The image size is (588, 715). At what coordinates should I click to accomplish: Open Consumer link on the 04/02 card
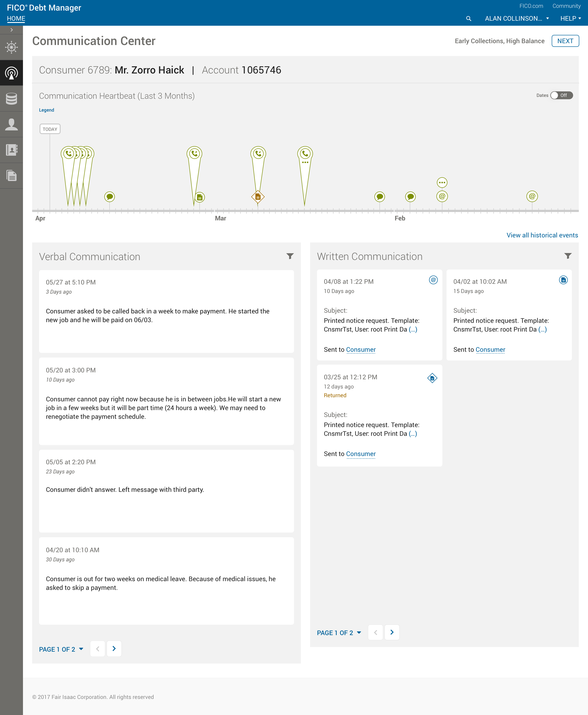click(x=490, y=350)
